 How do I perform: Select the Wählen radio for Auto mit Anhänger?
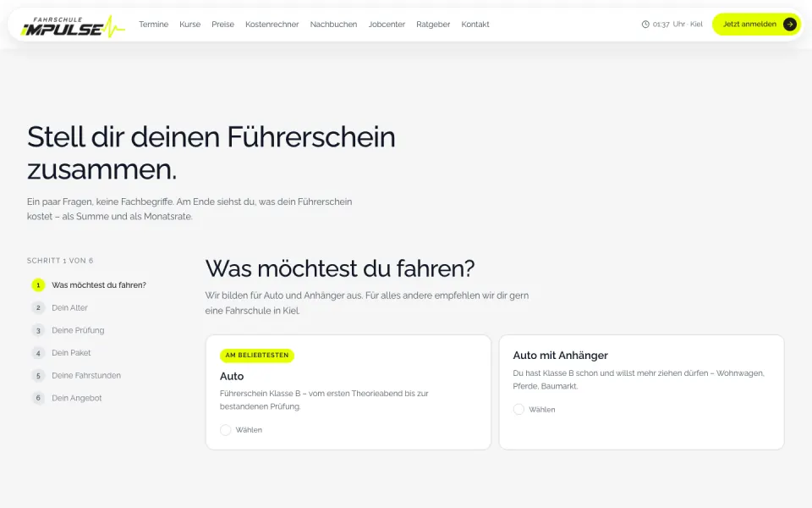[518, 409]
